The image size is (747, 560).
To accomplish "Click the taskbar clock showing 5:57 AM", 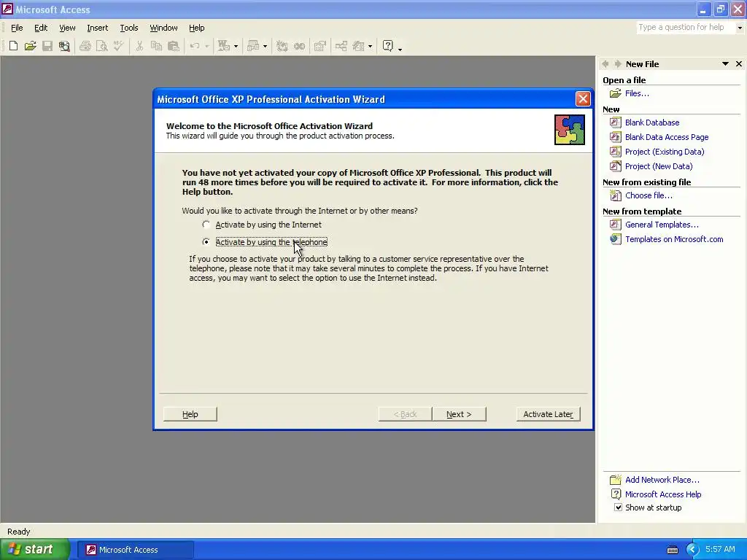I will [720, 550].
